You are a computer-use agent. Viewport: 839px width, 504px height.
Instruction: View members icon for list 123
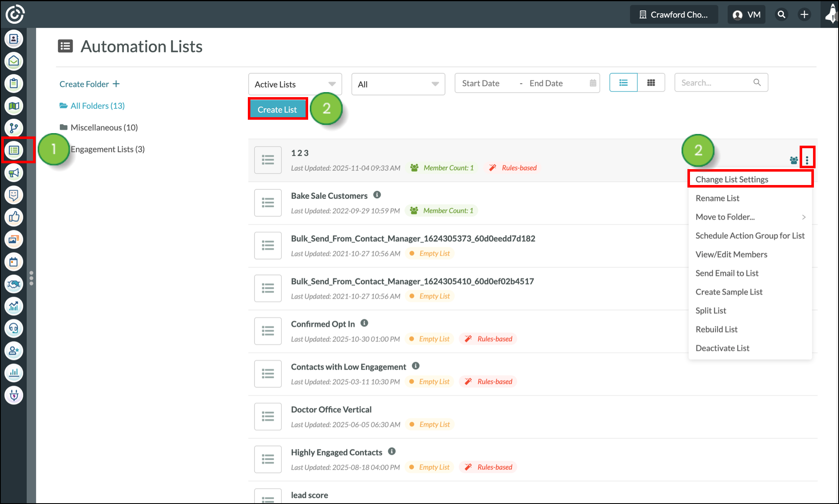[x=793, y=160]
